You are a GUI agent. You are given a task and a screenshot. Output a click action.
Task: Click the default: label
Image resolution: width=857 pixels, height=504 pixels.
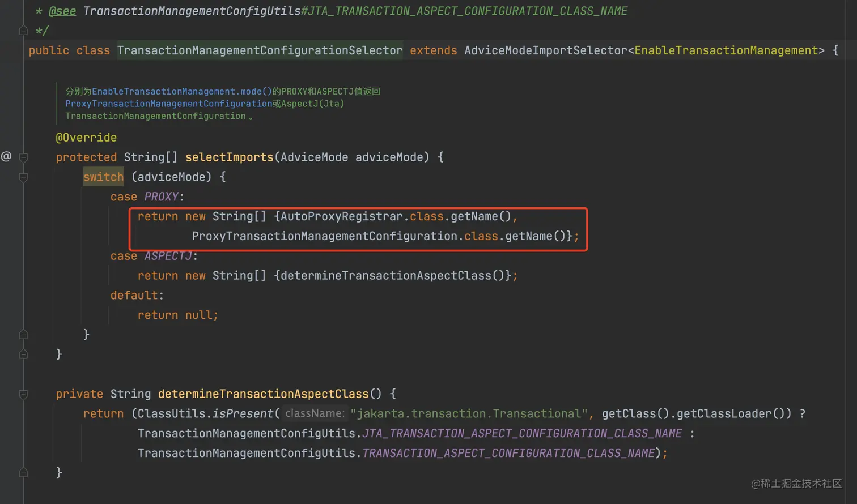point(137,296)
